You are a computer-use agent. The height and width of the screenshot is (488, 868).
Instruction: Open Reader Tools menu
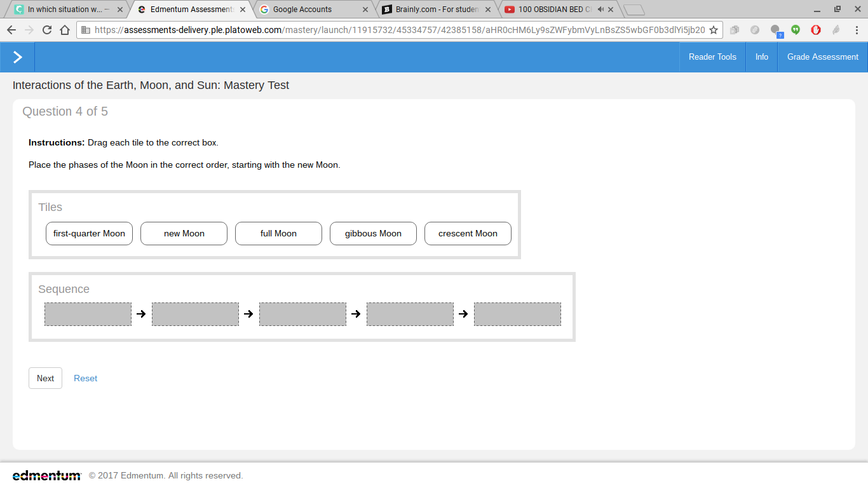coord(712,57)
